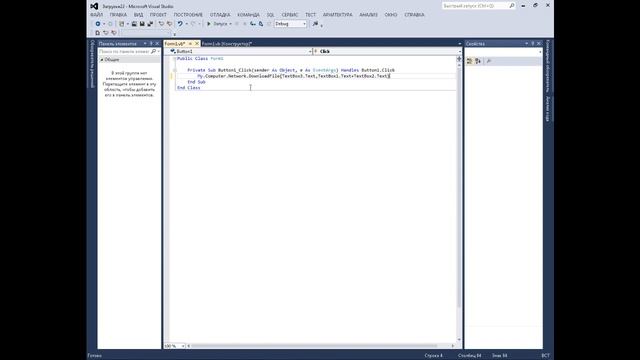Click in the toolbox search field
The height and width of the screenshot is (360, 640).
[x=124, y=51]
